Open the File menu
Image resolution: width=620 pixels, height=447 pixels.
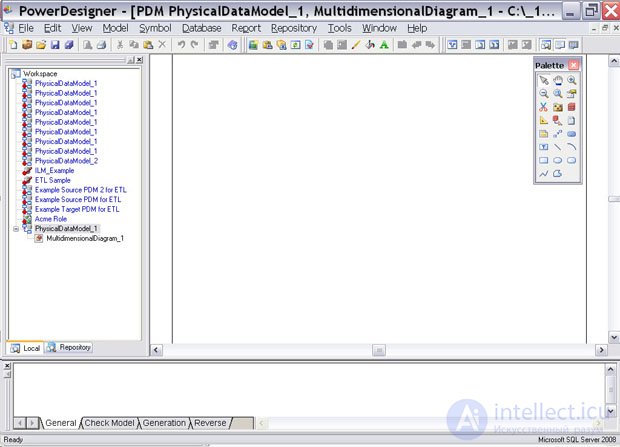(x=26, y=28)
